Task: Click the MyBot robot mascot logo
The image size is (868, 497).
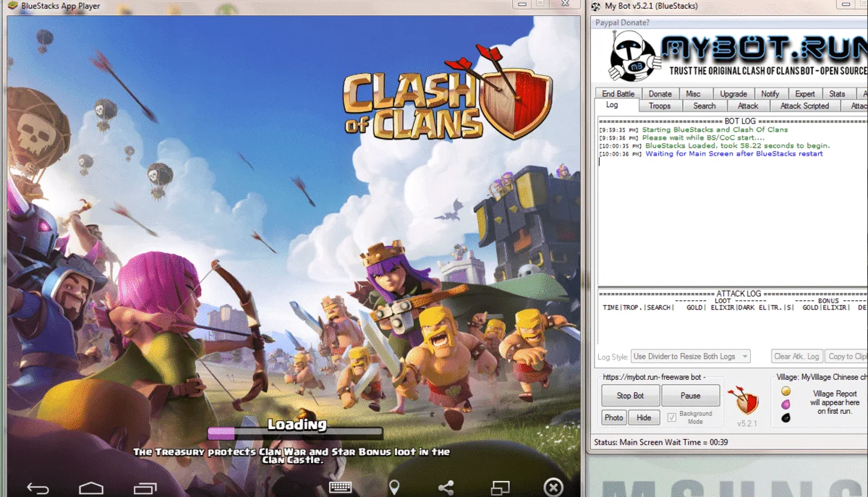Action: click(x=634, y=56)
